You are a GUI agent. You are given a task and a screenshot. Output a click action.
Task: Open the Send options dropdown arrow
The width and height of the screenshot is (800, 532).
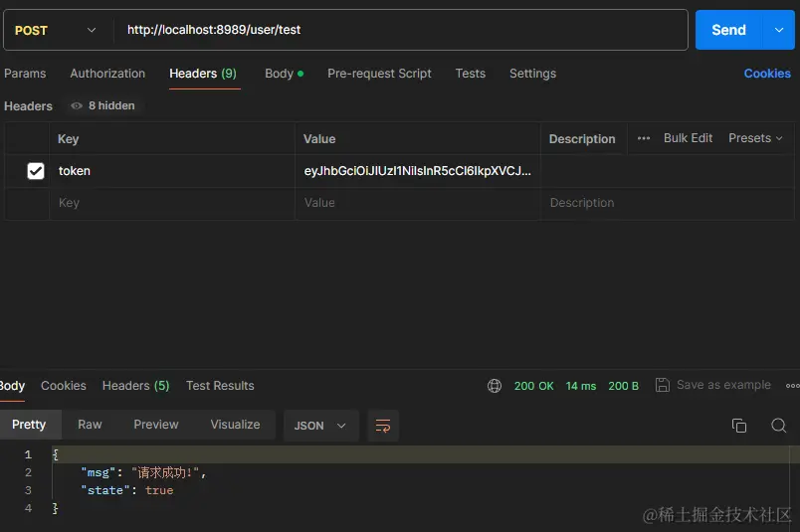click(x=778, y=30)
